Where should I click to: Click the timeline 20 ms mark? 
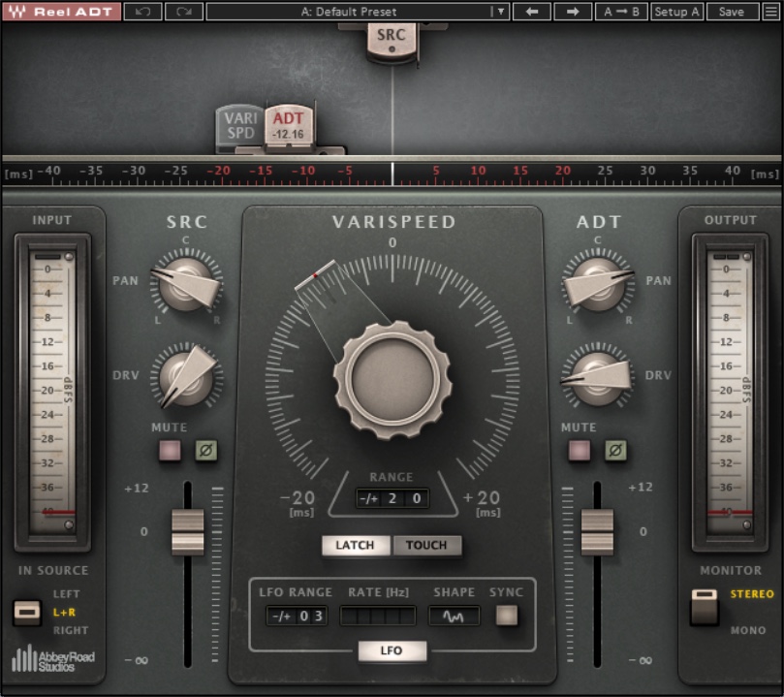(562, 171)
